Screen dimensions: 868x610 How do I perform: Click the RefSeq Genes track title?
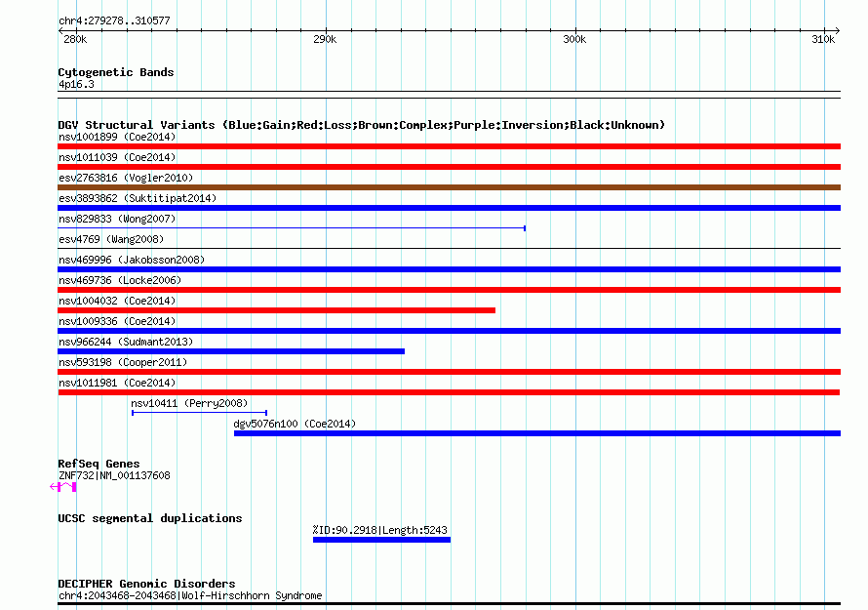click(x=99, y=464)
